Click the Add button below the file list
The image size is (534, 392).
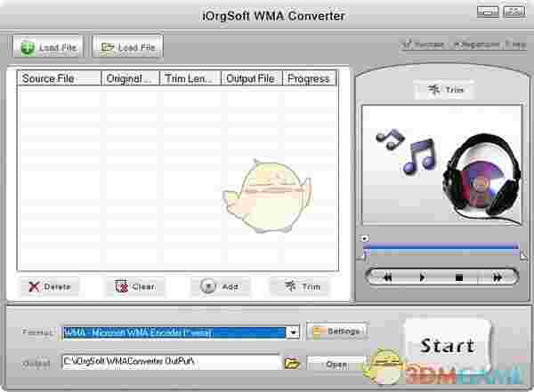pos(220,286)
